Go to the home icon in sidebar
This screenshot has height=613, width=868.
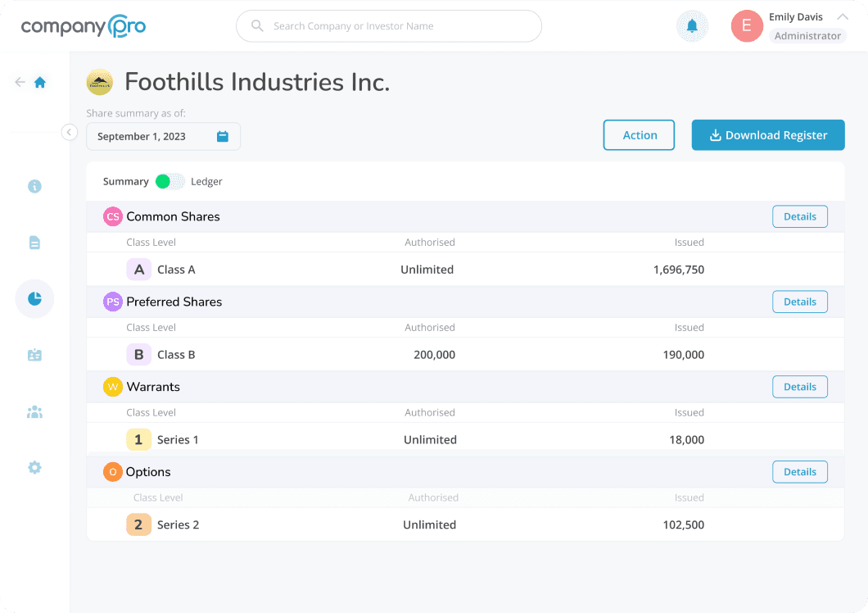point(40,82)
